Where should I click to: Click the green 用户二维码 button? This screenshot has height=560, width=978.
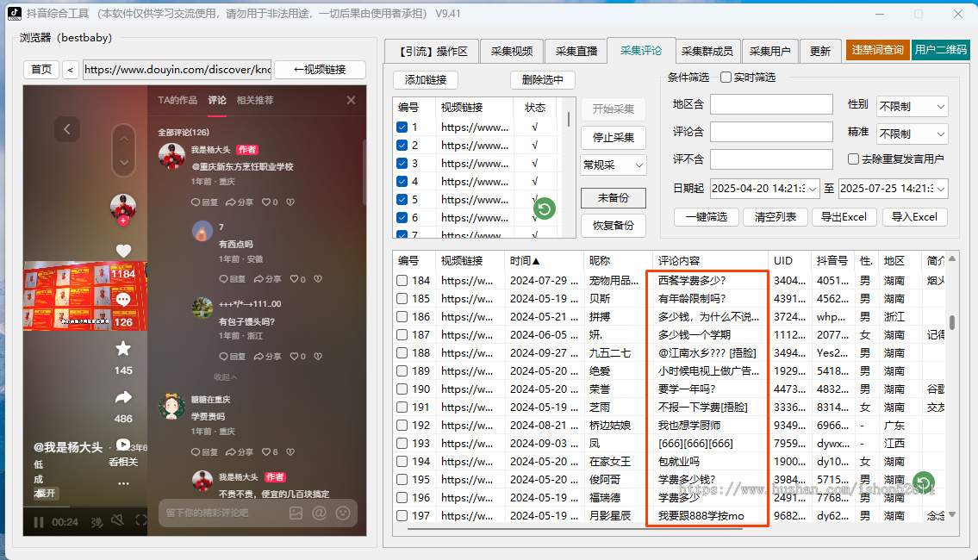coord(941,50)
